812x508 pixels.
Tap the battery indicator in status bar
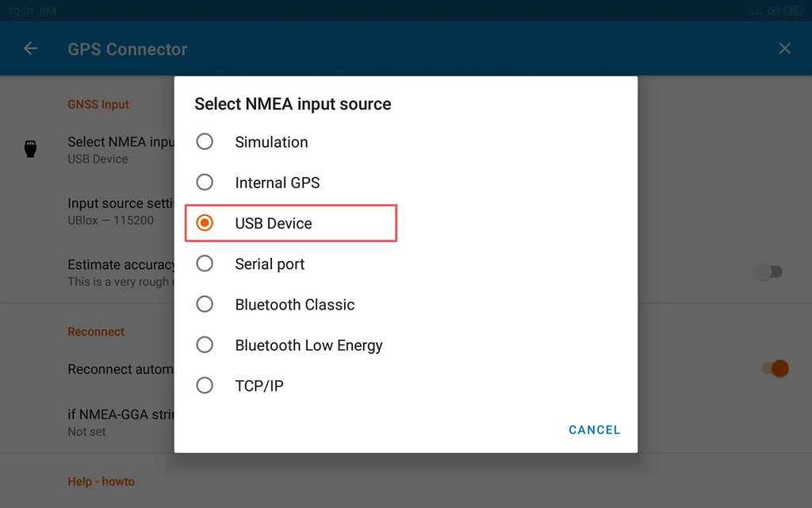pyautogui.click(x=793, y=10)
